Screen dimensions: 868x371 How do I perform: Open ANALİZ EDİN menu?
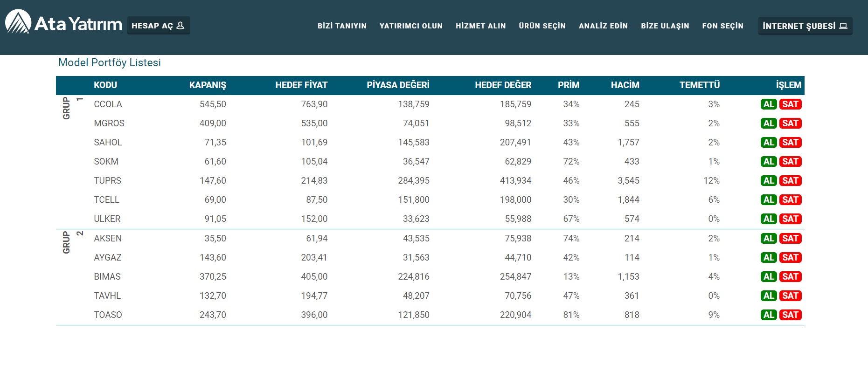[x=603, y=26]
